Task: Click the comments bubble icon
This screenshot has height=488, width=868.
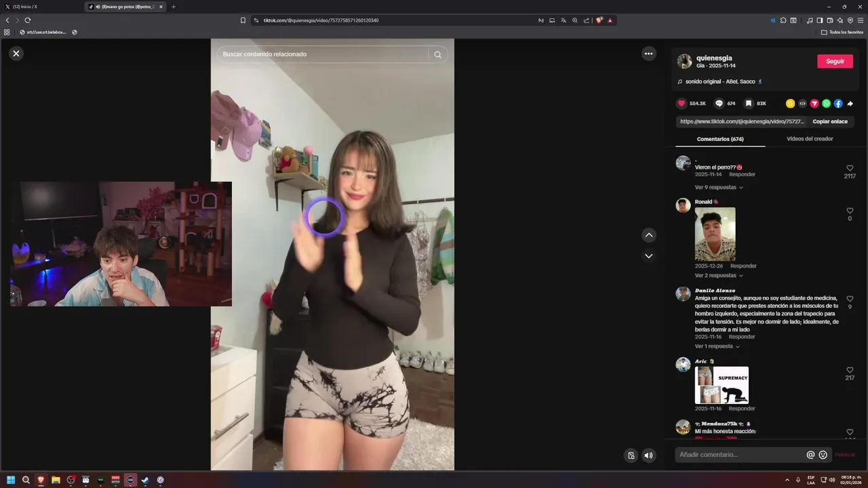Action: [719, 104]
